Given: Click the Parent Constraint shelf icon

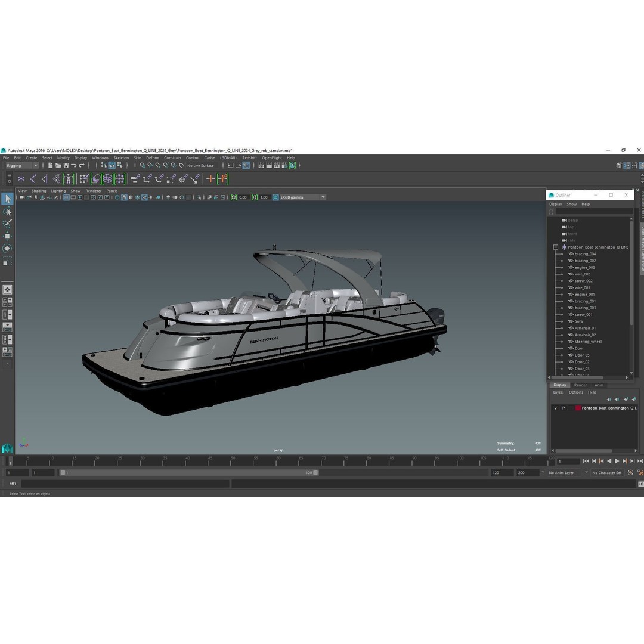Looking at the screenshot, I should (135, 179).
